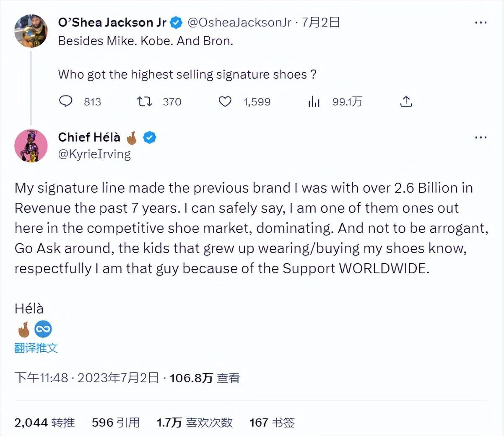Open Kyrie Irving's pink profile avatar
504x436 pixels.
(x=31, y=145)
